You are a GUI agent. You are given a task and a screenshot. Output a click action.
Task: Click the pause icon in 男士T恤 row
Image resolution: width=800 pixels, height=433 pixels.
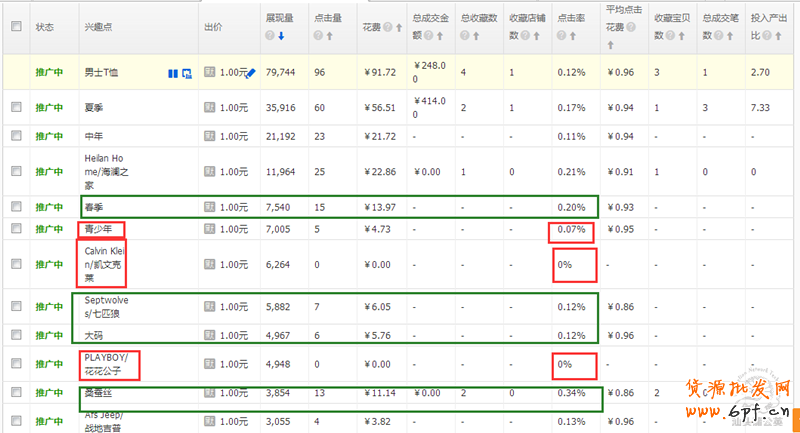[x=173, y=73]
